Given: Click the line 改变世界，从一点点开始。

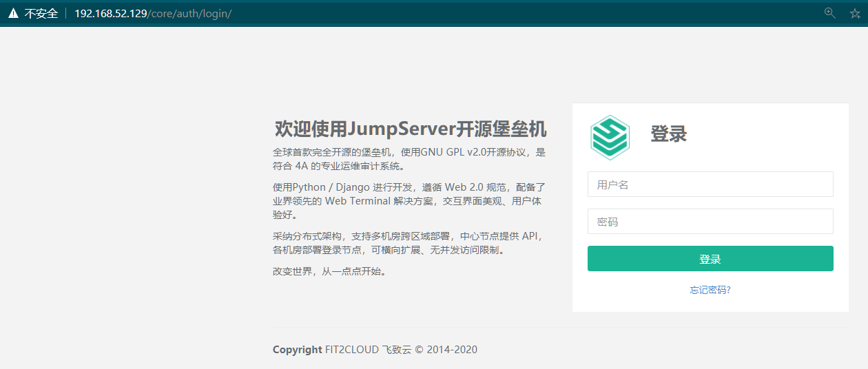Looking at the screenshot, I should (330, 271).
